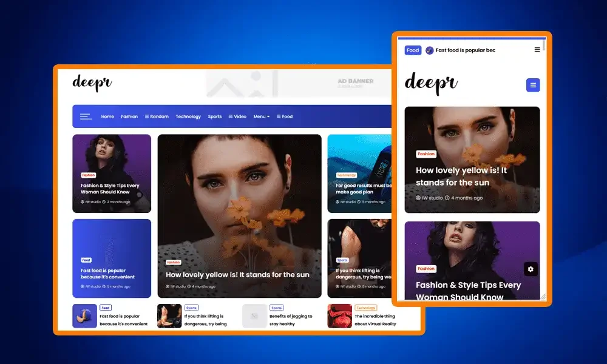Open mobile 'How lovely yellow is' card
Image resolution: width=607 pixels, height=364 pixels.
tap(472, 160)
